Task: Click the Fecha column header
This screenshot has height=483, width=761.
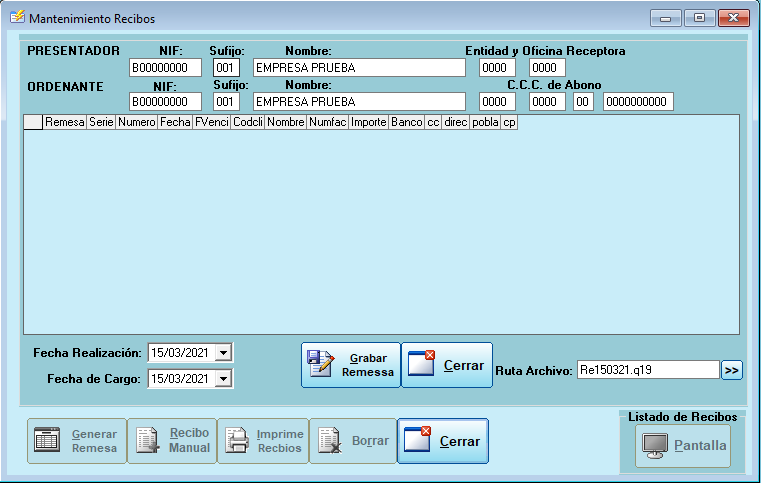Action: (175, 122)
